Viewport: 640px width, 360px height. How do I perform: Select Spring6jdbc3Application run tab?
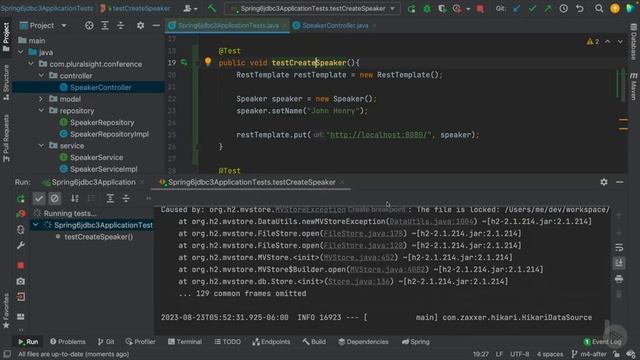pyautogui.click(x=93, y=182)
